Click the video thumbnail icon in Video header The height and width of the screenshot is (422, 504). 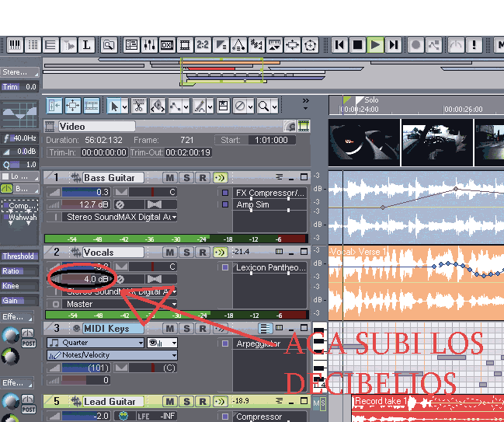coord(304,126)
